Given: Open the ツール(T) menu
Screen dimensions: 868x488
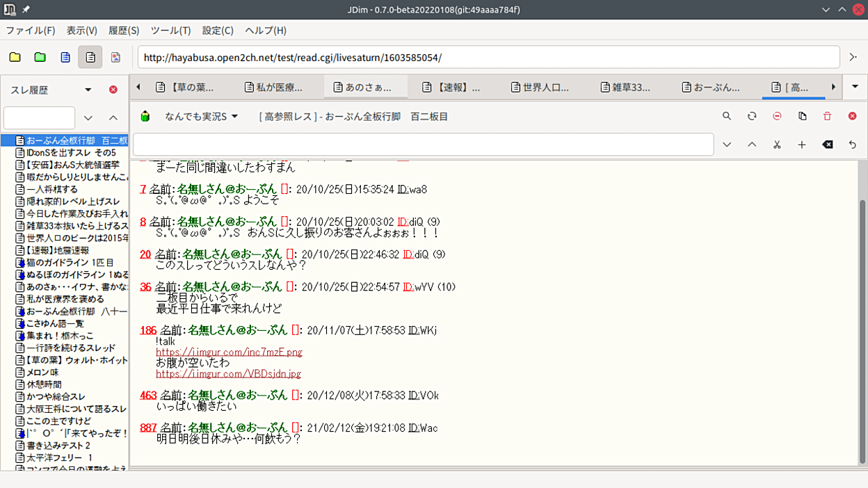Looking at the screenshot, I should tap(170, 31).
